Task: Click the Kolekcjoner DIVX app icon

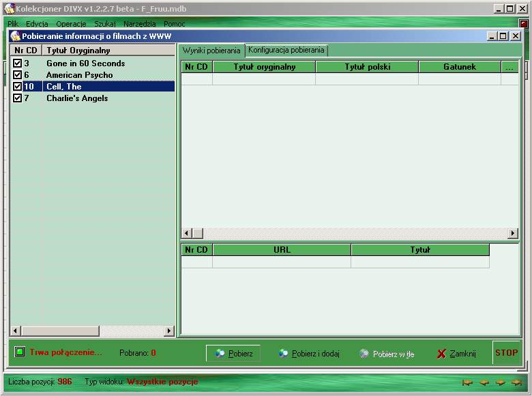Action: point(9,9)
